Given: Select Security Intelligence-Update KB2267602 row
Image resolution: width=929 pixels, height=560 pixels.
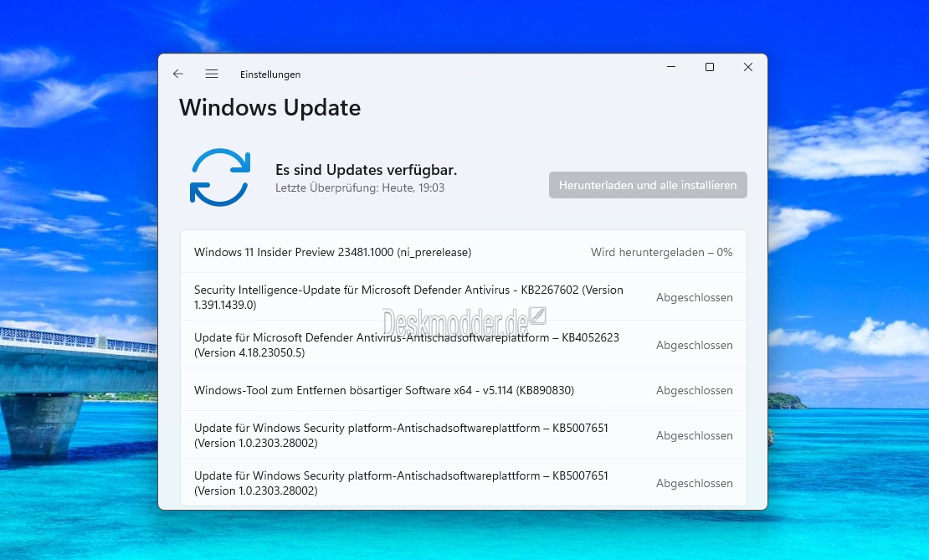Looking at the screenshot, I should [464, 297].
